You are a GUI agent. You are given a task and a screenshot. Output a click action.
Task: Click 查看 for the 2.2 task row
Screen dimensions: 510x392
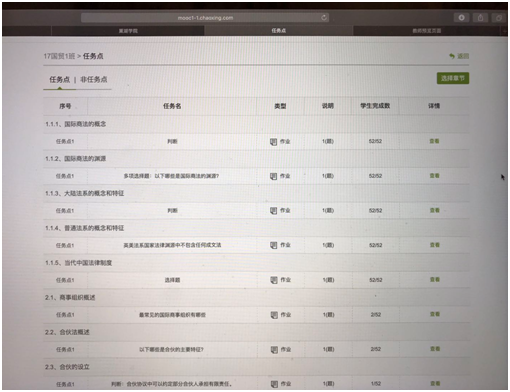point(435,349)
